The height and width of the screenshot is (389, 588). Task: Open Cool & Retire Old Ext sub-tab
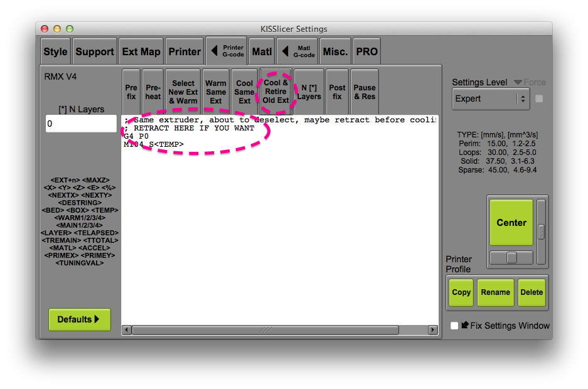275,92
